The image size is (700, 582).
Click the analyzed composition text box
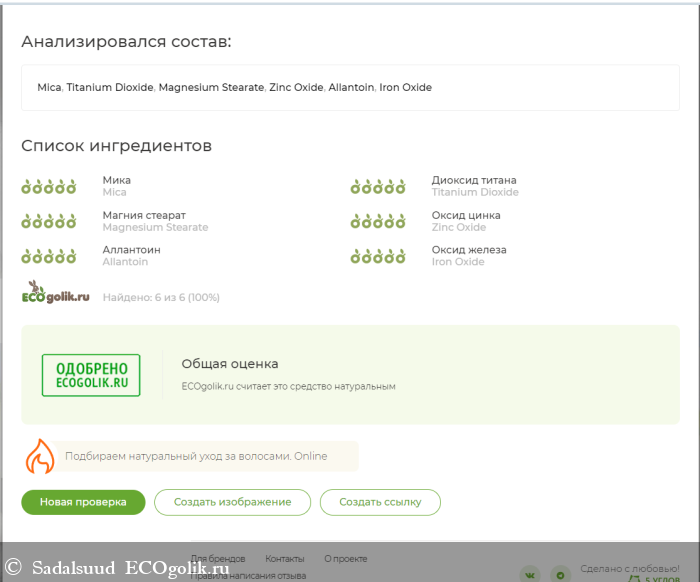(x=350, y=87)
